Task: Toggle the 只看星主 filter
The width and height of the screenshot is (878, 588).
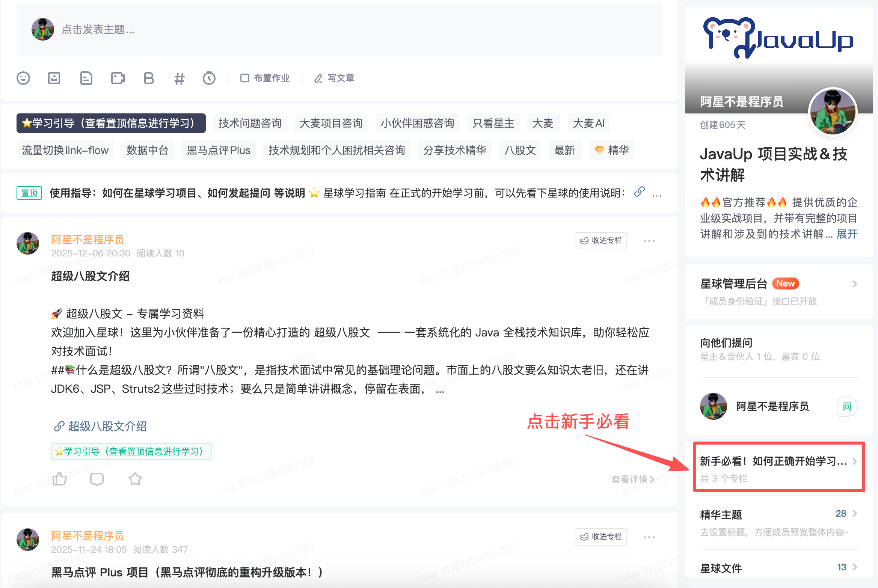Action: [493, 123]
